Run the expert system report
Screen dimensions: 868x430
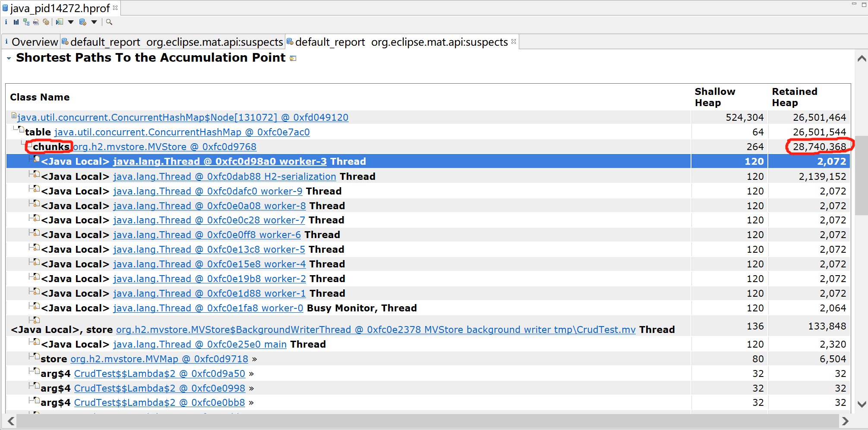[46, 22]
